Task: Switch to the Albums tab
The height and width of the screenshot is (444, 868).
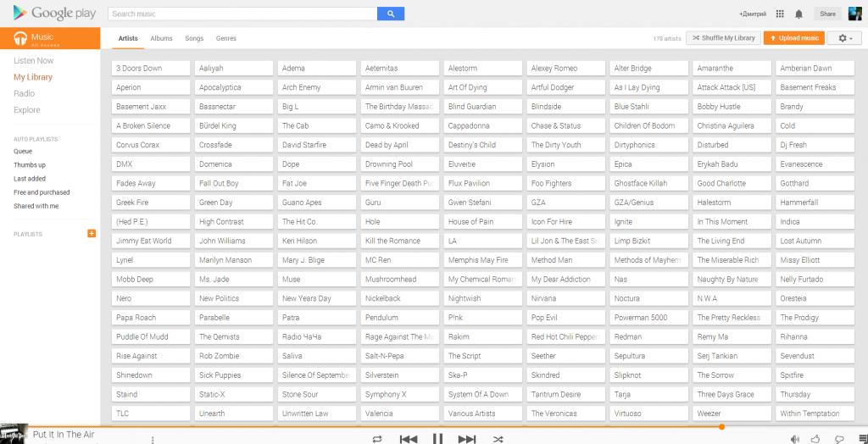Action: tap(161, 38)
